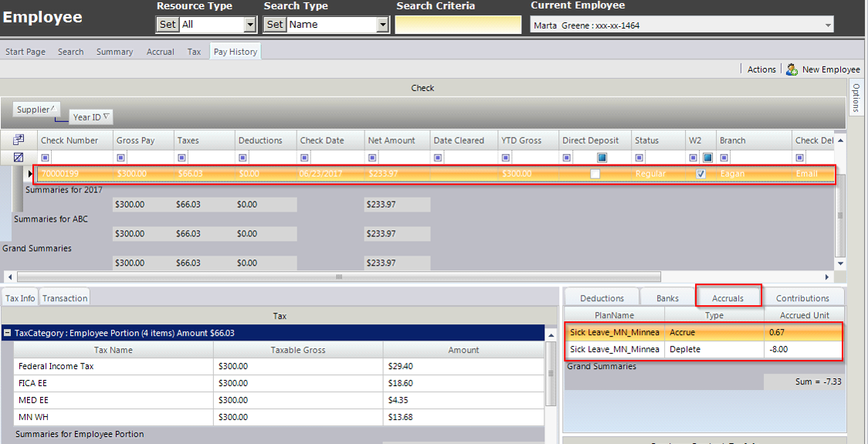Select the Deplete row with -8.00
Screen dimensions: 868x444
tap(705, 349)
